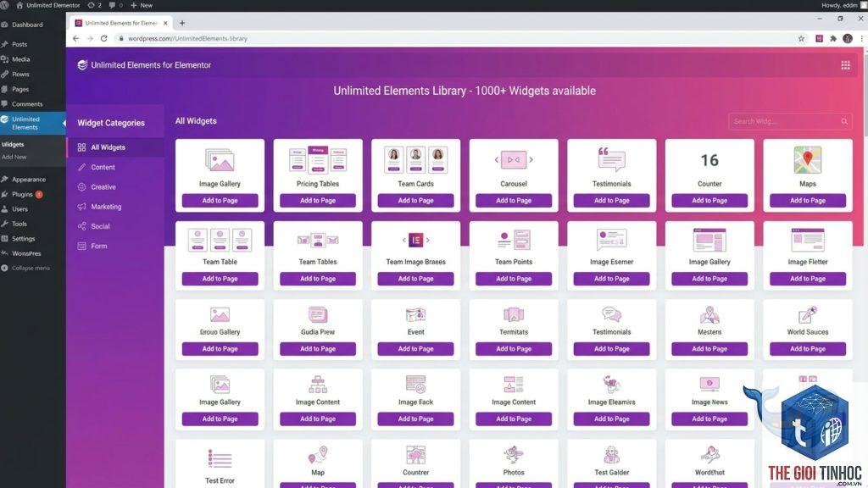Click the Counter 16 widget icon
The image size is (868, 488).
709,160
